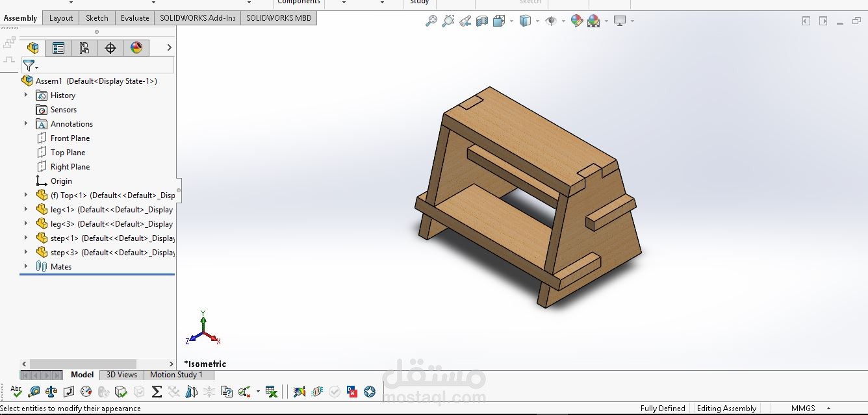Open the DimXpertManager crosshair tab icon

(x=110, y=47)
